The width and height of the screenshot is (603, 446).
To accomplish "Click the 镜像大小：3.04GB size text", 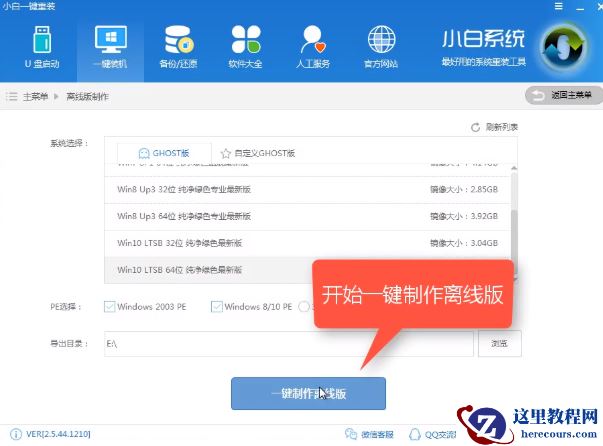I will [x=464, y=243].
